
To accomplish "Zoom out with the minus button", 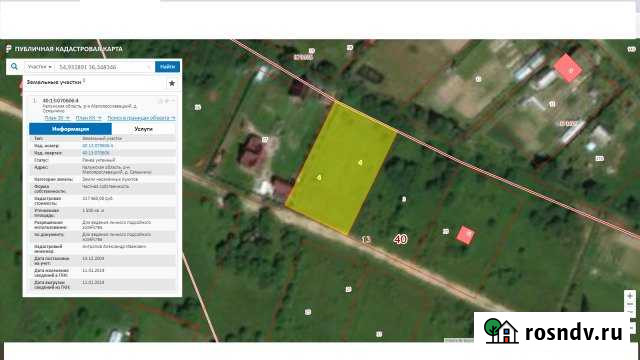I will click(x=630, y=304).
